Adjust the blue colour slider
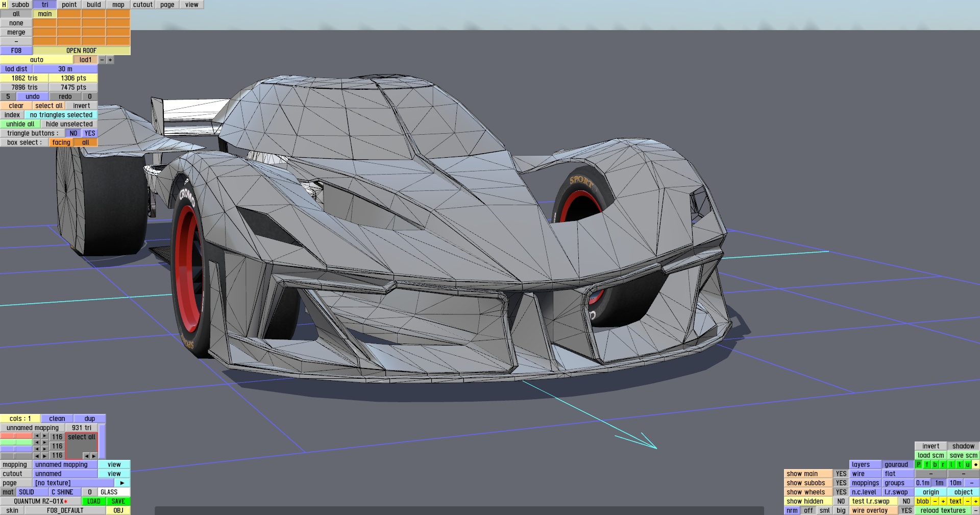 (x=16, y=449)
